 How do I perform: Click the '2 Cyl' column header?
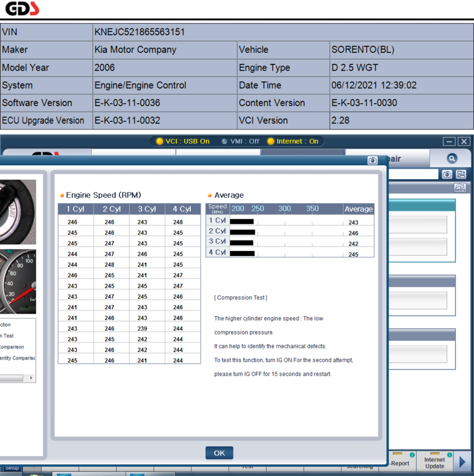tap(112, 209)
